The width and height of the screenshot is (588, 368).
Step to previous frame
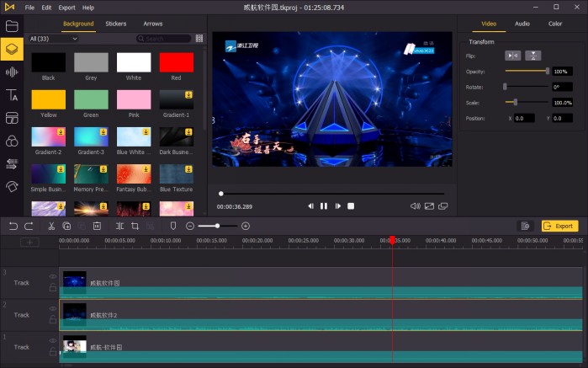pyautogui.click(x=310, y=206)
